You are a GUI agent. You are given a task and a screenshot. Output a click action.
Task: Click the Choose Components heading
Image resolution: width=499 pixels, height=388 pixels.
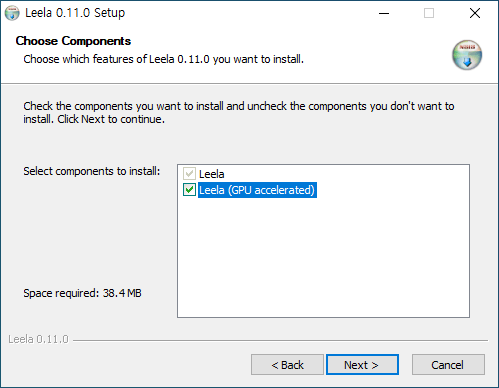click(x=73, y=41)
